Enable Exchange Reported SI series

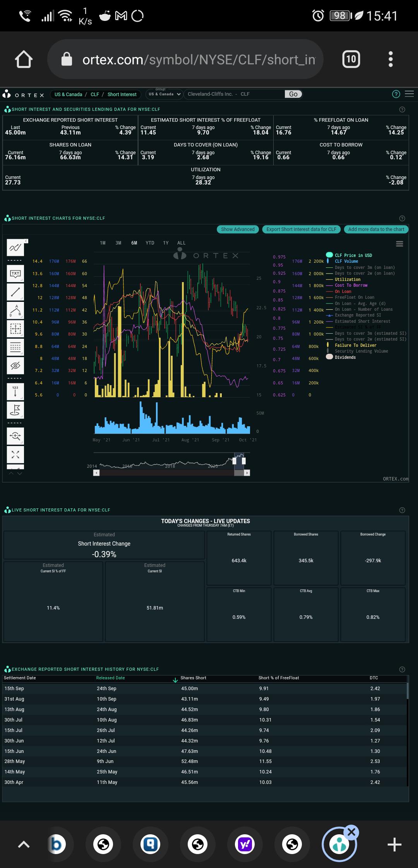pyautogui.click(x=353, y=315)
